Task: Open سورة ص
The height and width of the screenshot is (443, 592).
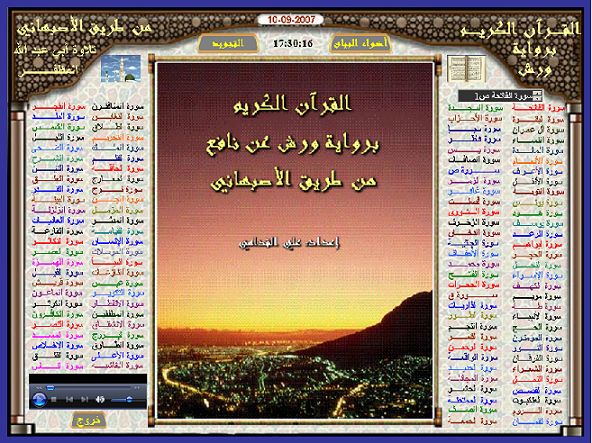Action: coord(475,171)
